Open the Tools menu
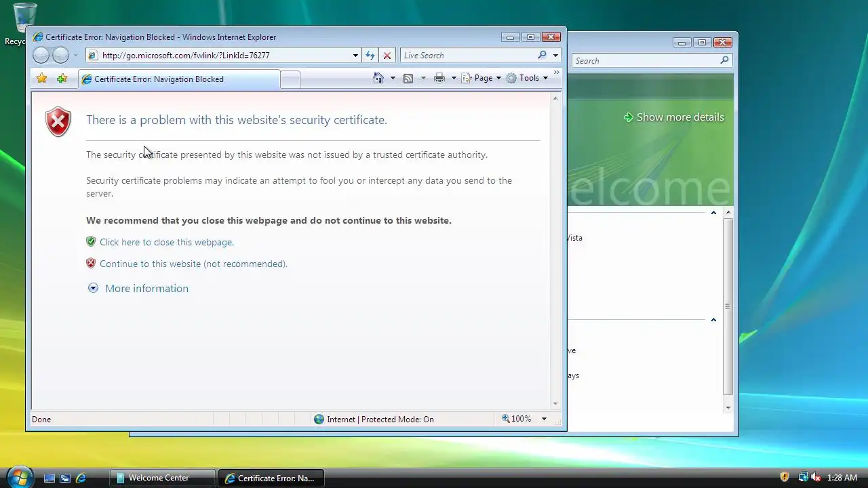Viewport: 868px width, 488px height. (x=527, y=78)
